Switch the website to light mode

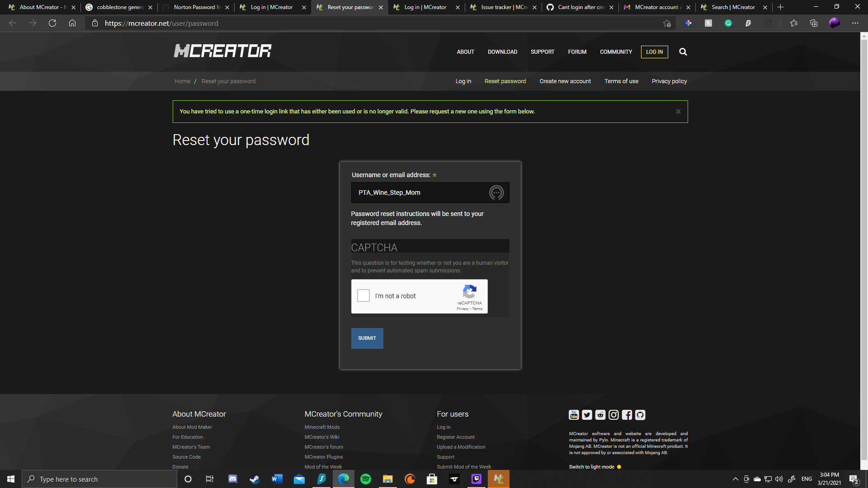click(592, 467)
